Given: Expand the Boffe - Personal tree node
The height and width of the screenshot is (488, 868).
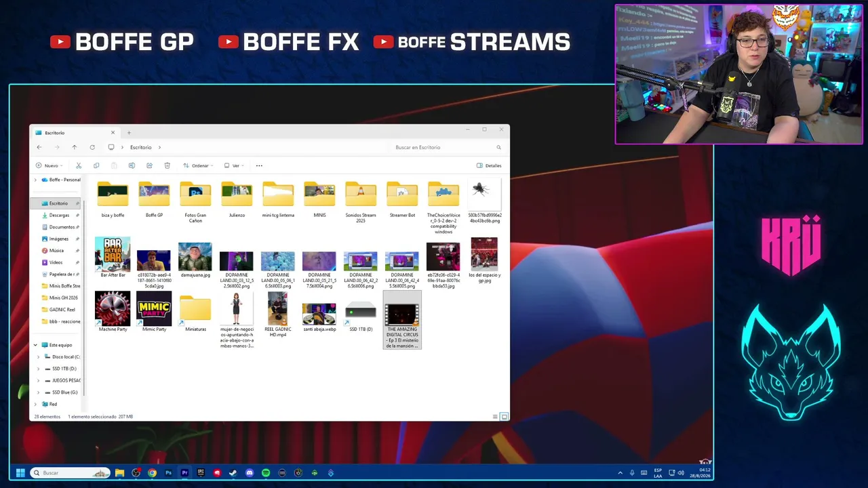Looking at the screenshot, I should (x=35, y=180).
